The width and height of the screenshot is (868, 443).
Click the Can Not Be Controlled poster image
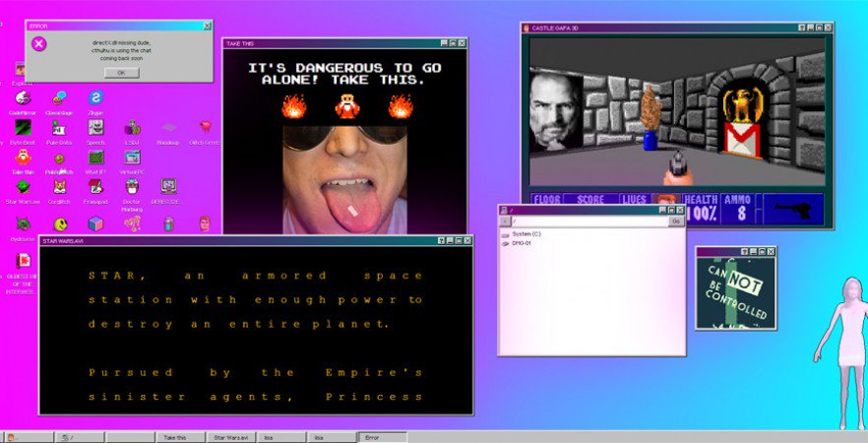[736, 292]
